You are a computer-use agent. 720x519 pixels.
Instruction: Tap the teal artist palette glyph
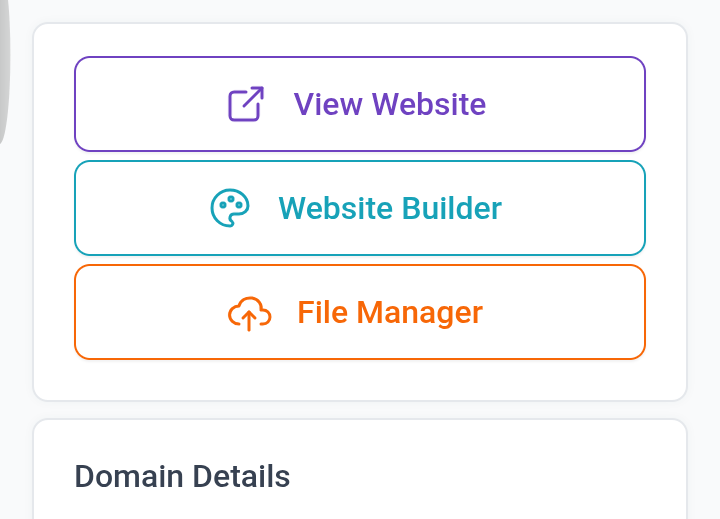point(230,208)
